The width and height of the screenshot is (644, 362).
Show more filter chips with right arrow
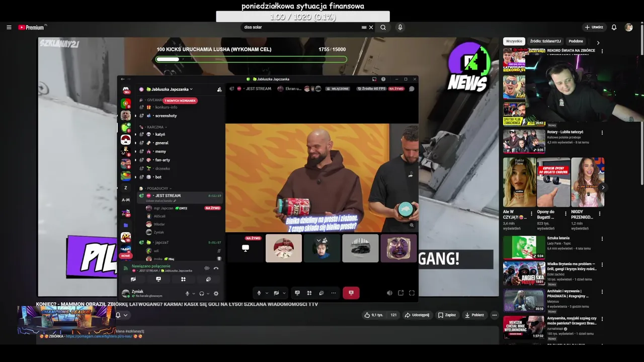[x=598, y=43]
